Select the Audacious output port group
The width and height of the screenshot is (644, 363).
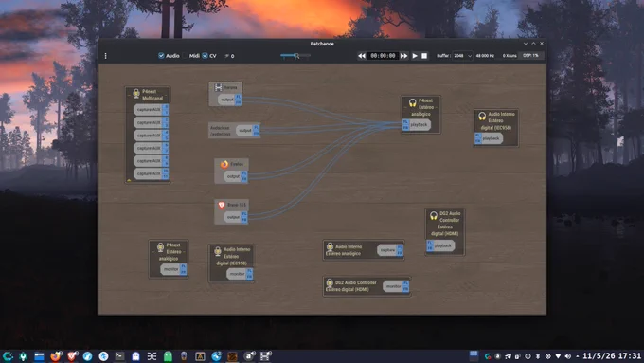(247, 130)
